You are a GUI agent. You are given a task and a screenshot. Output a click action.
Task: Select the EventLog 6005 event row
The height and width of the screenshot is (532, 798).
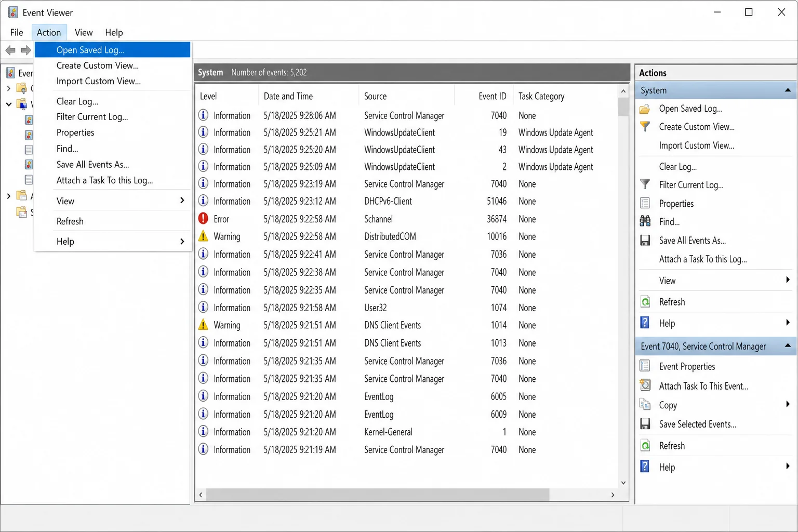(407, 396)
